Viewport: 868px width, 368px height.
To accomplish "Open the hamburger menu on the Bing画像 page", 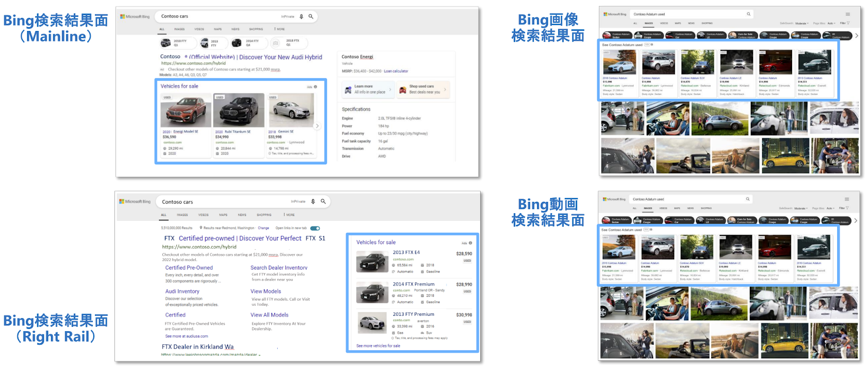I will (x=847, y=14).
